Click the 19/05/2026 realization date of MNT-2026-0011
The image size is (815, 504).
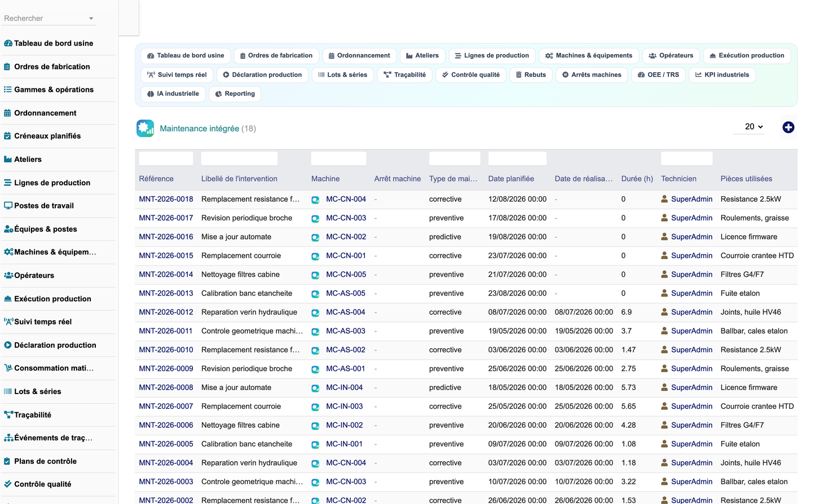(584, 331)
